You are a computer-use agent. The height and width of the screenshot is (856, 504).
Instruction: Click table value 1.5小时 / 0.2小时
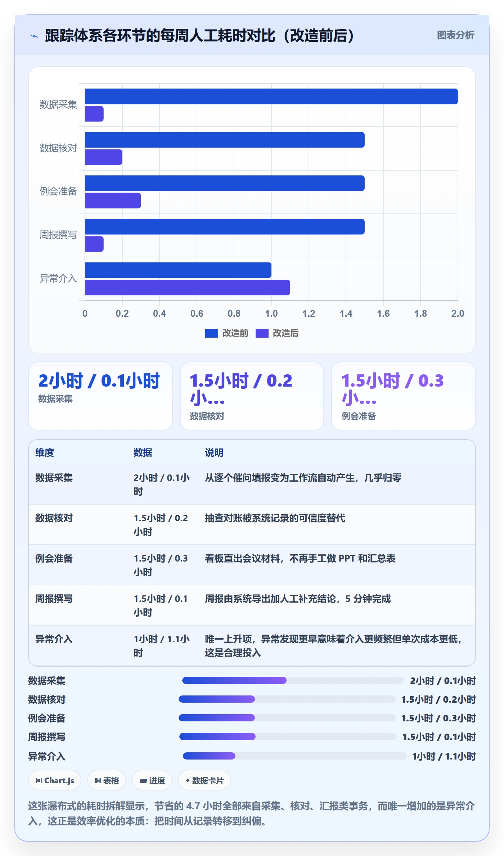[161, 525]
